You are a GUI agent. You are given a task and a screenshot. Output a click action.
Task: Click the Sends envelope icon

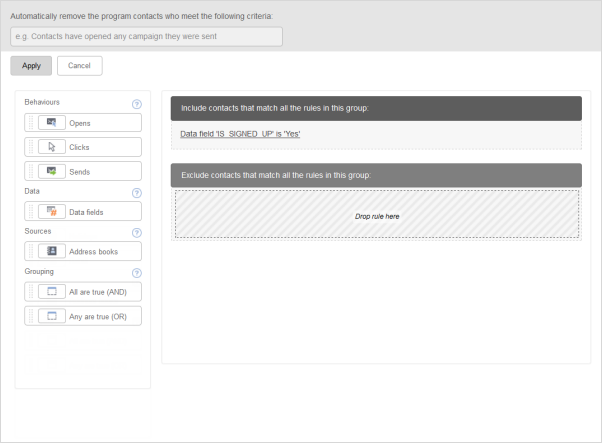[51, 171]
